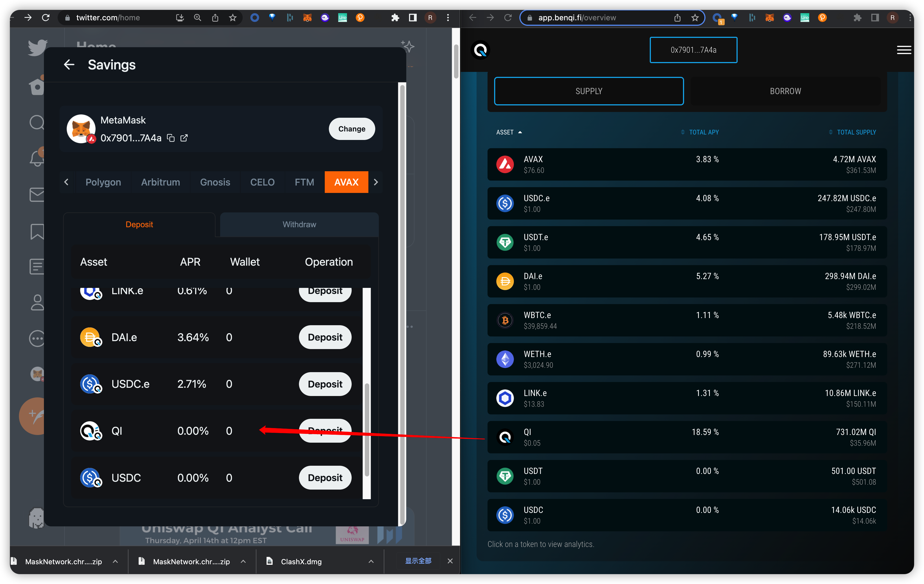Click the back arrow in Savings header
Viewport: 924px width, 584px height.
69,65
